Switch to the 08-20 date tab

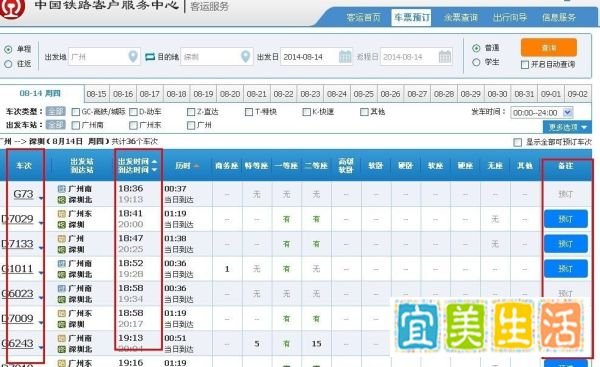point(230,94)
